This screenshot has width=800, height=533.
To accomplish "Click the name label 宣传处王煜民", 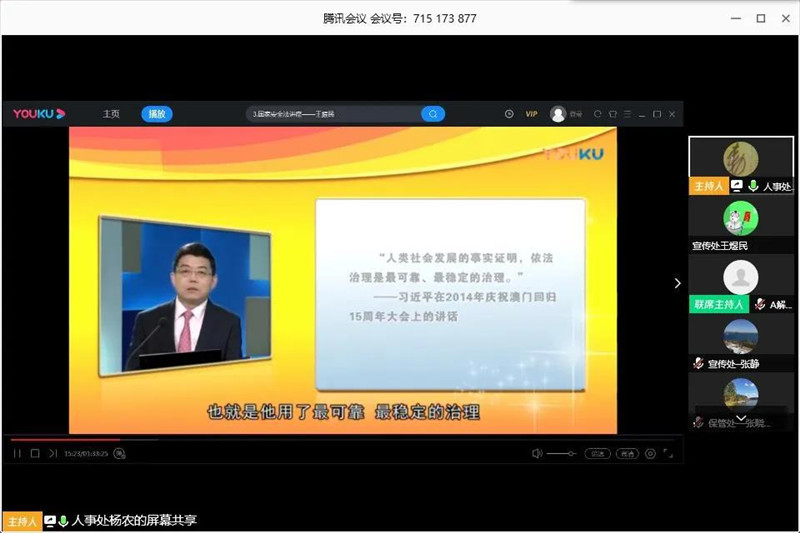I will (x=720, y=246).
